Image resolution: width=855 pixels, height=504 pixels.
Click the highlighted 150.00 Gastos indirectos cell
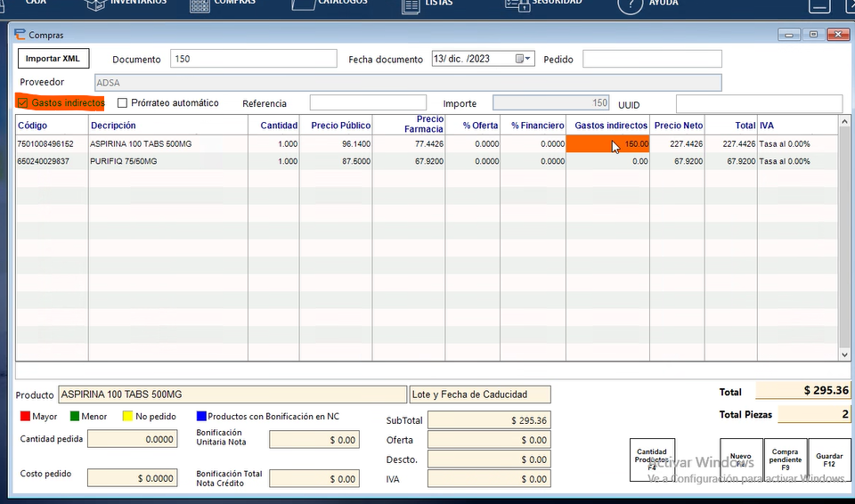(x=607, y=144)
